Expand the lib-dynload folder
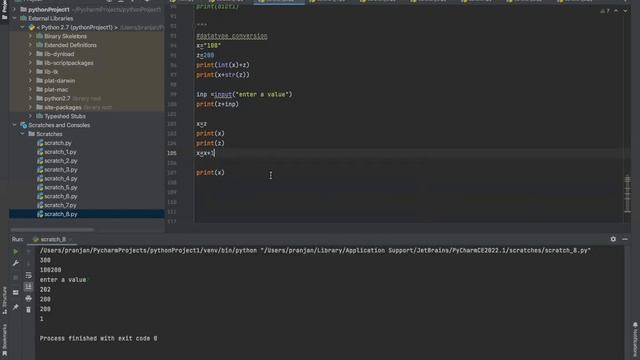The width and height of the screenshot is (640, 360). [30, 54]
